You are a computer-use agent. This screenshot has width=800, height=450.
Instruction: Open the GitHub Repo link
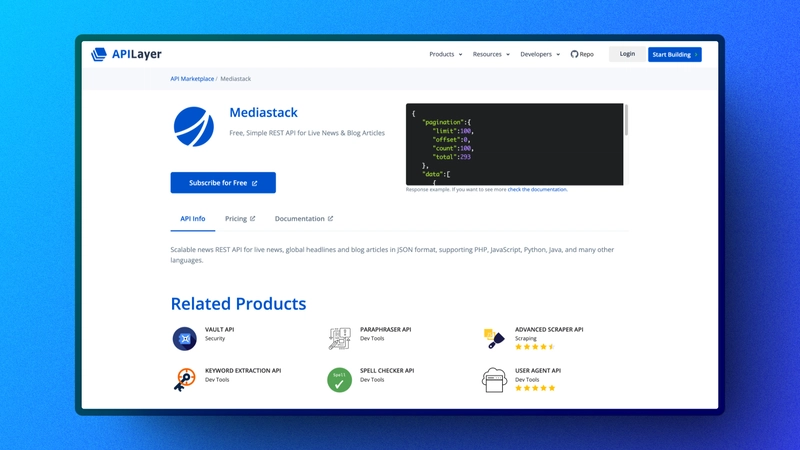(582, 54)
